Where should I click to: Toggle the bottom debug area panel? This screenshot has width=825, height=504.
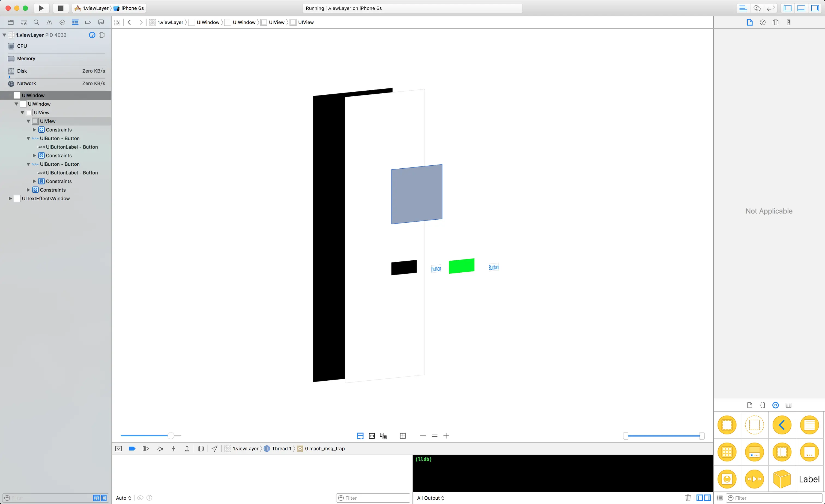(801, 8)
